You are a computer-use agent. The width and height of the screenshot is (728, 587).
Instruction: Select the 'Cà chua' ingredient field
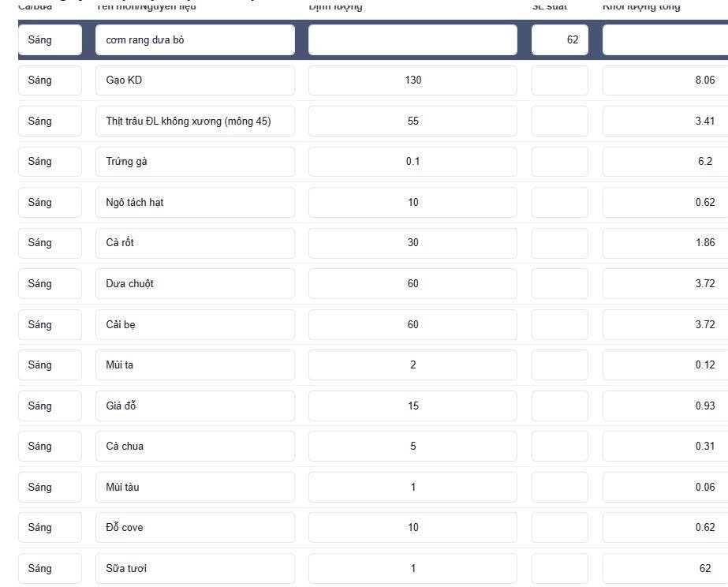point(195,447)
